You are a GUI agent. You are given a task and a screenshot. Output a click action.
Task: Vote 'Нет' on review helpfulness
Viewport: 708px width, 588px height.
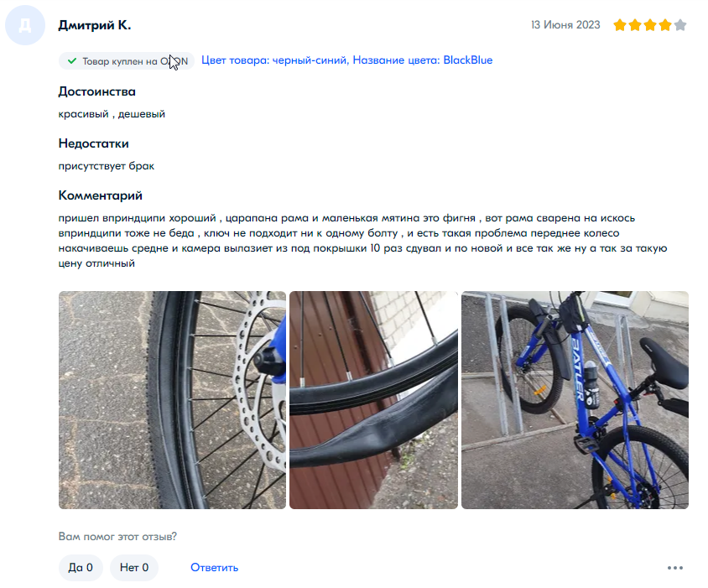click(134, 567)
